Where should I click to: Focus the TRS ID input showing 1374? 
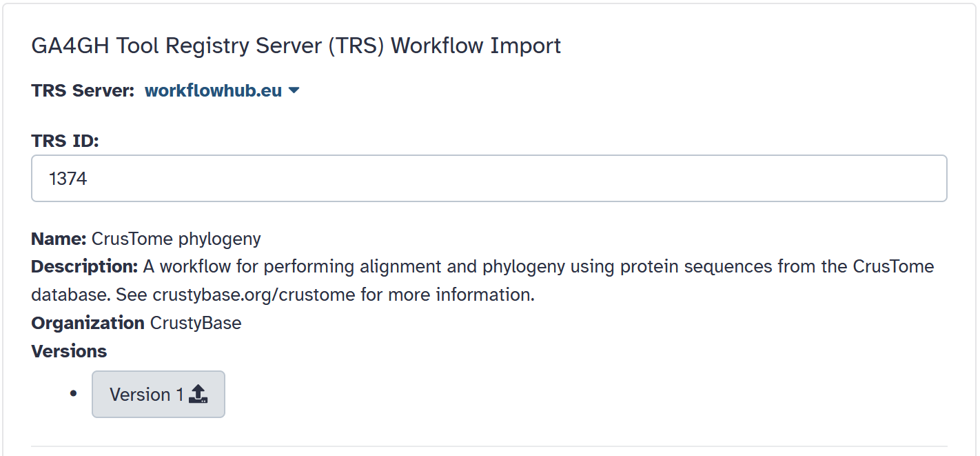(x=489, y=178)
